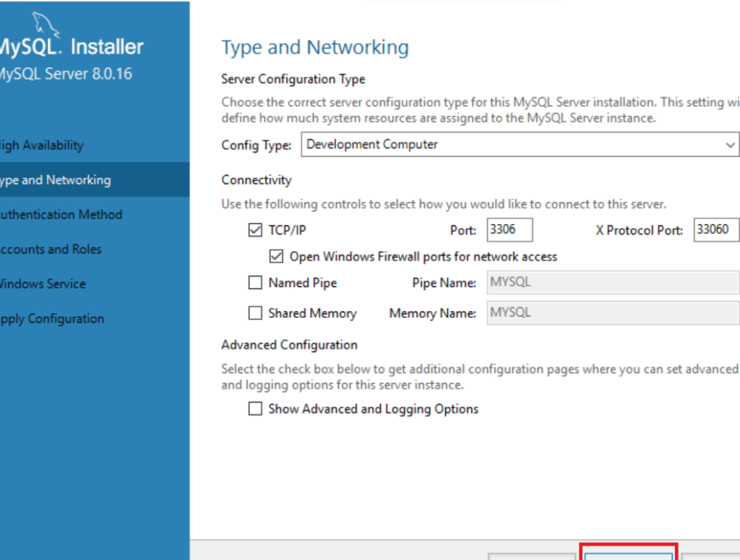This screenshot has width=740, height=560.
Task: Open the Config Type dropdown
Action: tap(731, 145)
